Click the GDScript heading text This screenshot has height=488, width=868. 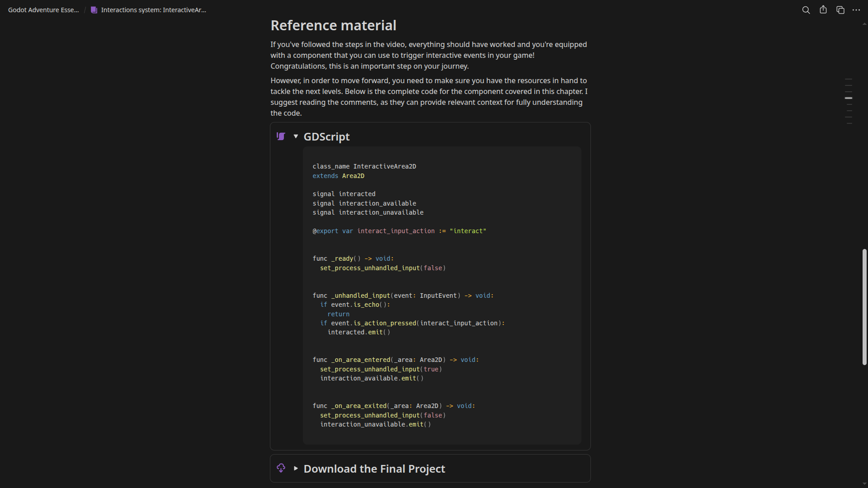(x=326, y=136)
